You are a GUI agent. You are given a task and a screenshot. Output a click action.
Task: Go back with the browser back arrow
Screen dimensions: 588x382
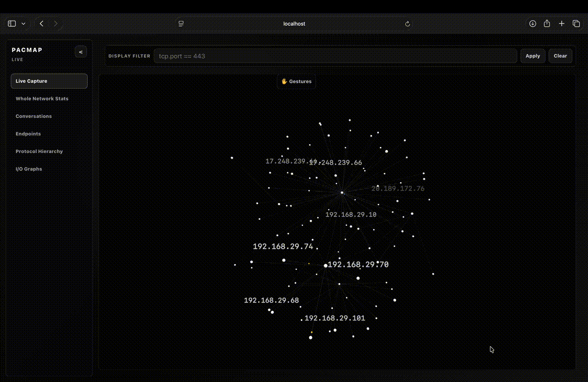point(41,23)
